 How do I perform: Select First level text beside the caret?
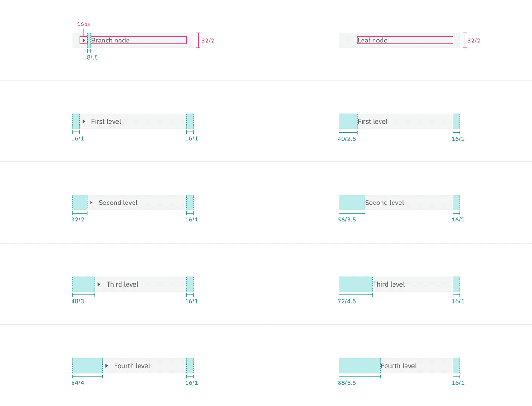coord(106,122)
